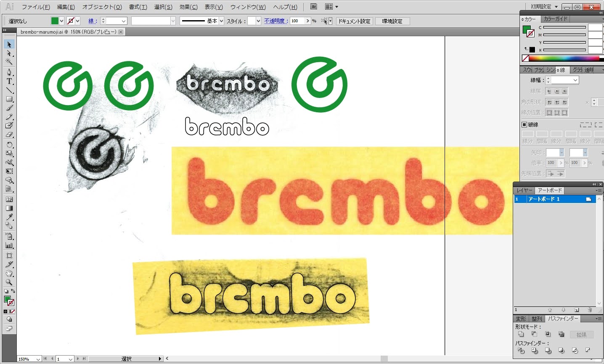This screenshot has width=604, height=364.
Task: Select the Pen tool in the toolbox
Action: pos(9,72)
